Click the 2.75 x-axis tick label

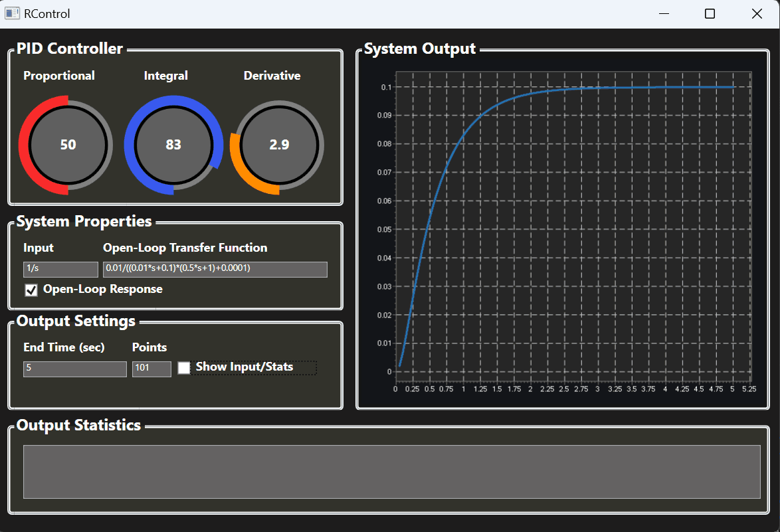point(581,389)
